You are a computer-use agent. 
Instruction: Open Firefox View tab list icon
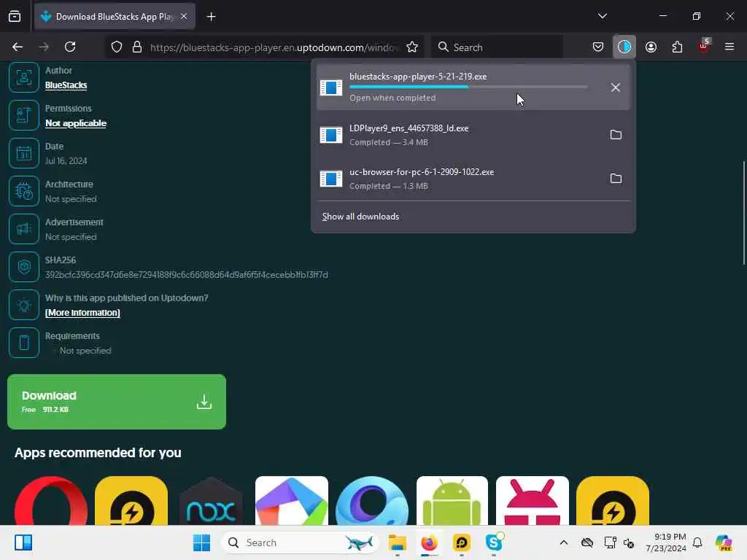pyautogui.click(x=15, y=17)
